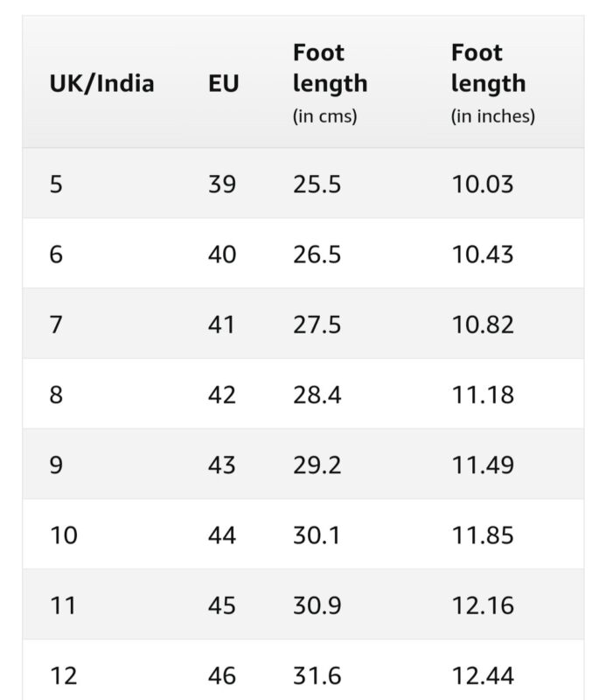Click the 28.4 cm foot length value
606x700 pixels.
pos(317,395)
